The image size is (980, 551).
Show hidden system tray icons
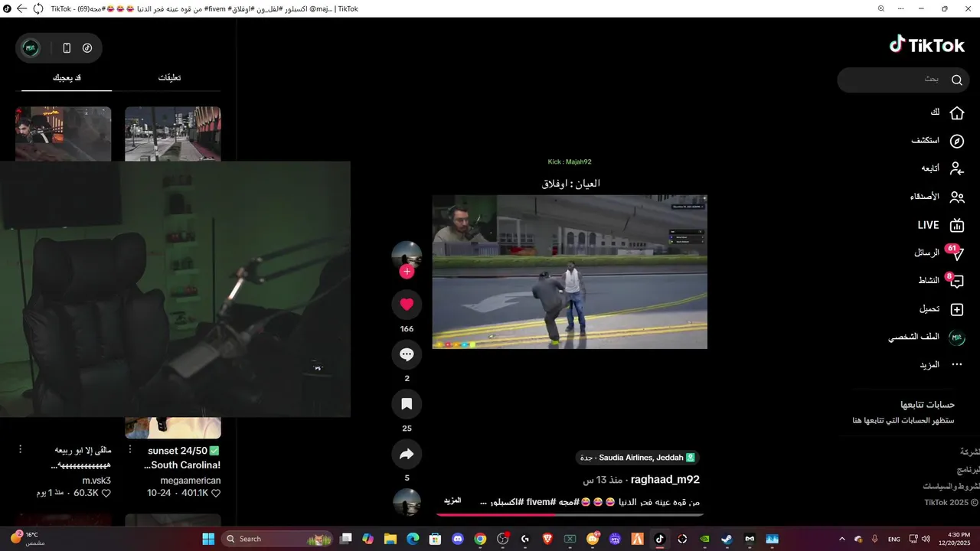(842, 539)
